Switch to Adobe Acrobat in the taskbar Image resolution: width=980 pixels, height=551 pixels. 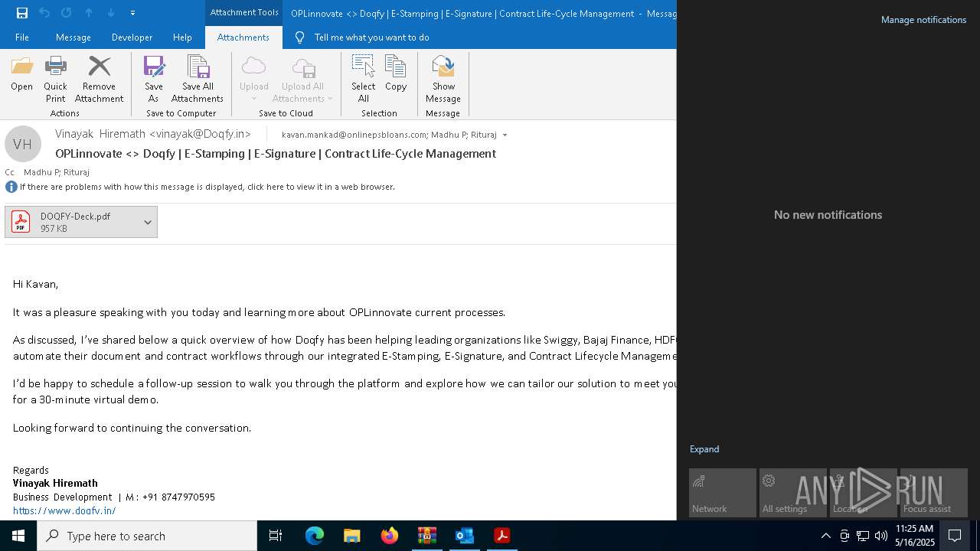[501, 536]
